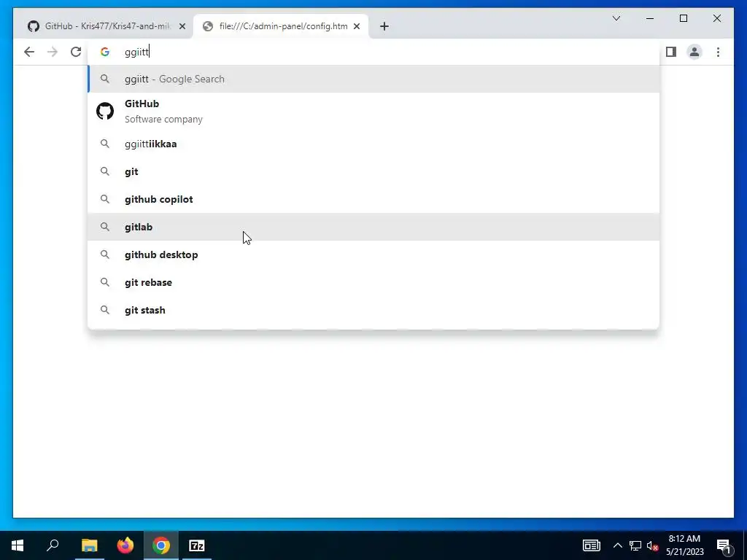Select the 'github copilot' suggestion

pos(374,199)
